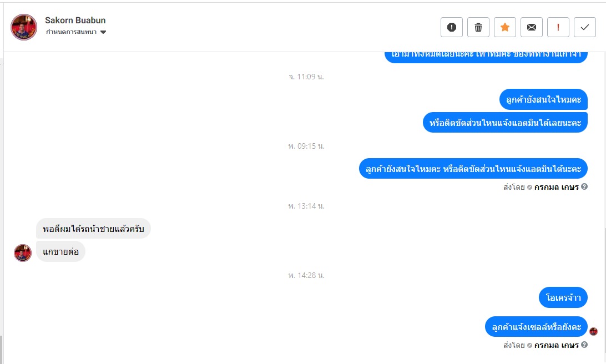606x364 pixels.
Task: Click the small seen-receipt avatar icon
Action: pos(594,331)
